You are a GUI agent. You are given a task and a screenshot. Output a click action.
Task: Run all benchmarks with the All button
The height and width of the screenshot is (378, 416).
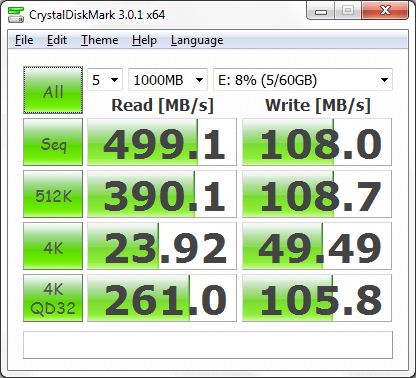coord(53,90)
